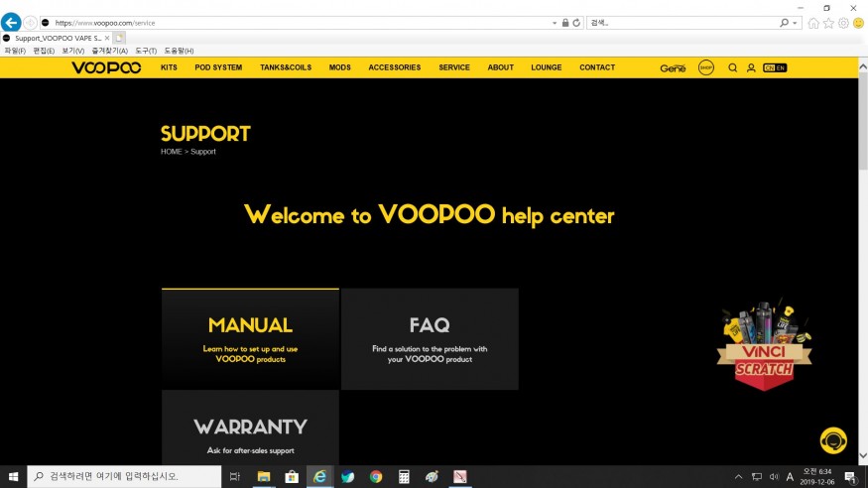Open browser Tools gear icon
Screen dimensions: 868x488
[843, 23]
